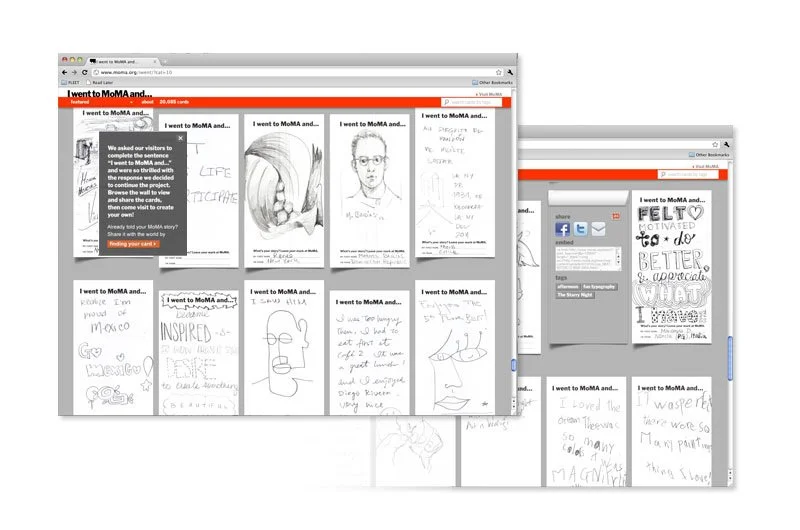800x530 pixels.
Task: Open Other Bookmarks in the back window
Action: pos(709,155)
